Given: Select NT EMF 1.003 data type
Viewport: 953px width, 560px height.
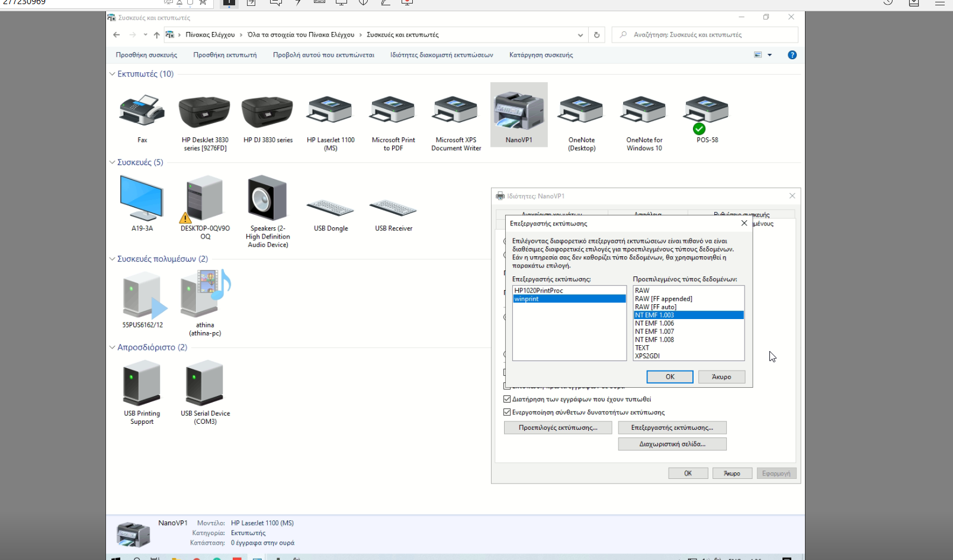Looking at the screenshot, I should click(x=689, y=315).
